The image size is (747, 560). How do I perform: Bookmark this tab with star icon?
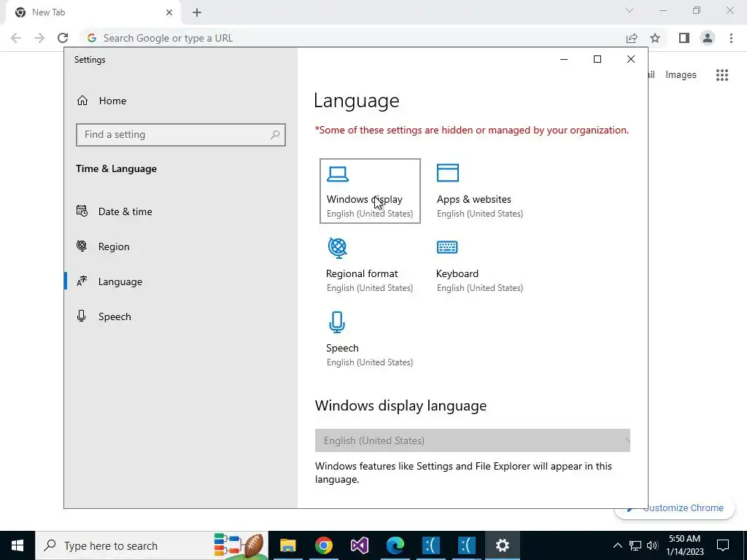[655, 38]
